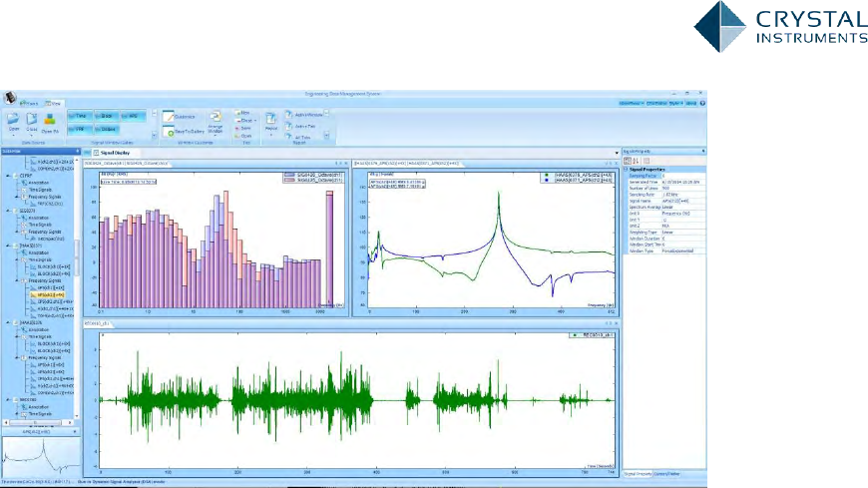
Task: Select the Signal Display document tab
Action: (112, 153)
